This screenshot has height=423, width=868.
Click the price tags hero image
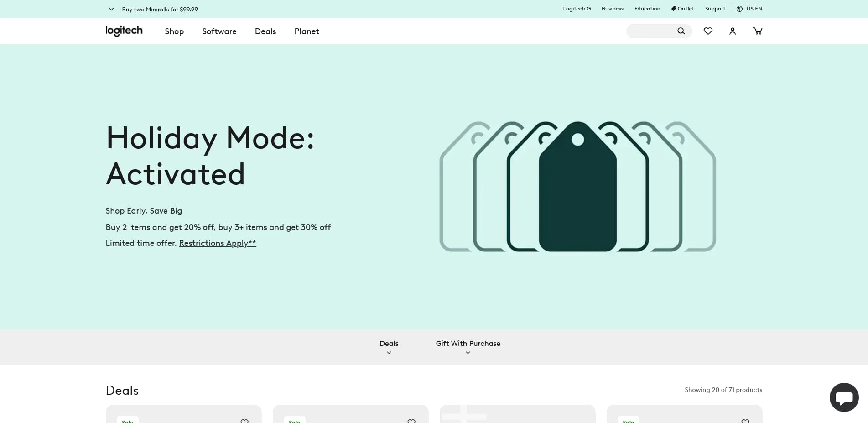click(577, 187)
